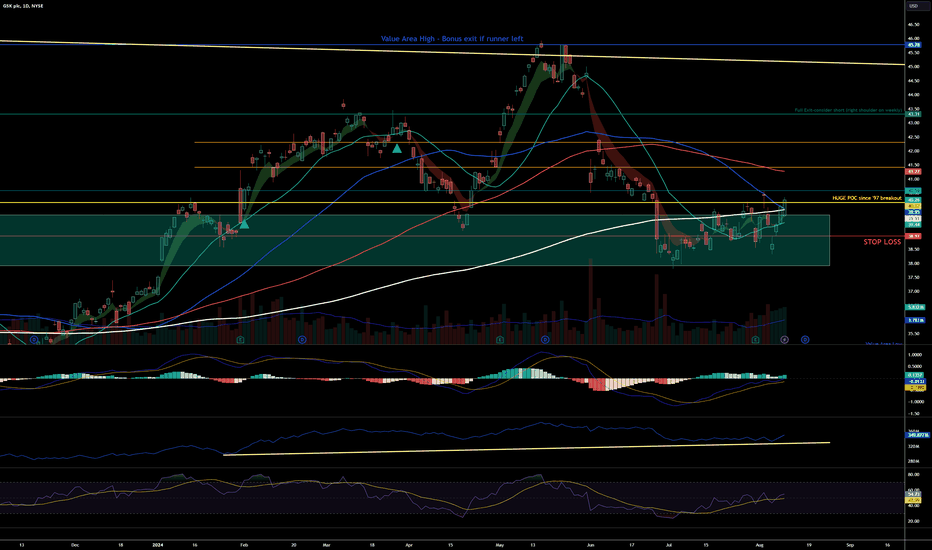The image size is (932, 550).
Task: Click the Mar label on time axis
Action: tap(326, 544)
